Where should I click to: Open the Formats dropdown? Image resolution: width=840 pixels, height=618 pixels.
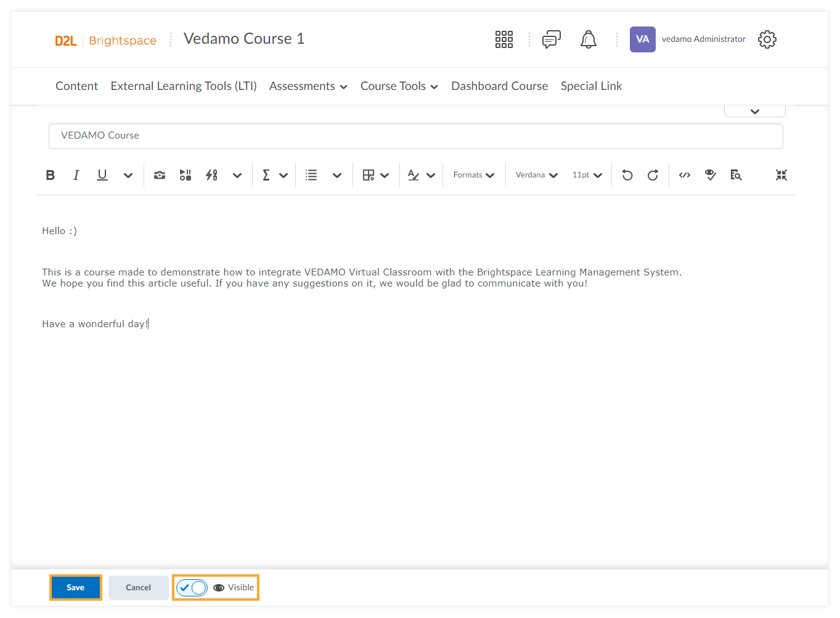coord(474,175)
